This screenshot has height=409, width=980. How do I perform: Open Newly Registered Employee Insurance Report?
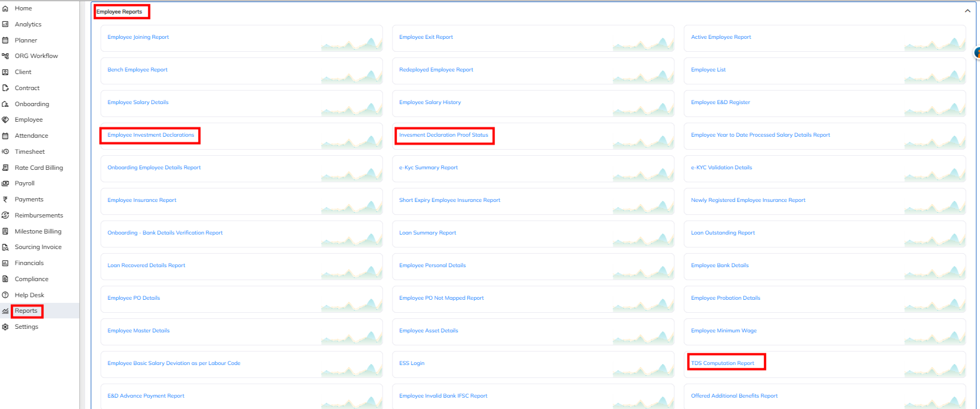pos(748,200)
